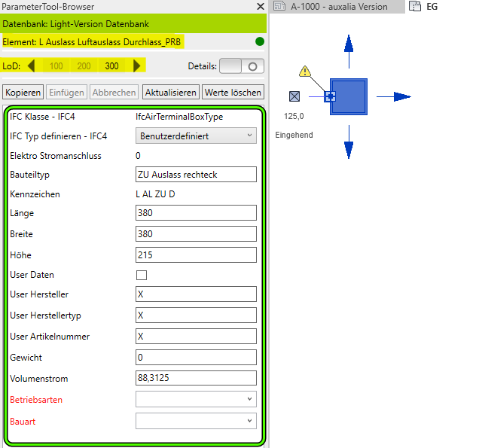
Task: Enable the User Daten checkbox
Action: (141, 275)
